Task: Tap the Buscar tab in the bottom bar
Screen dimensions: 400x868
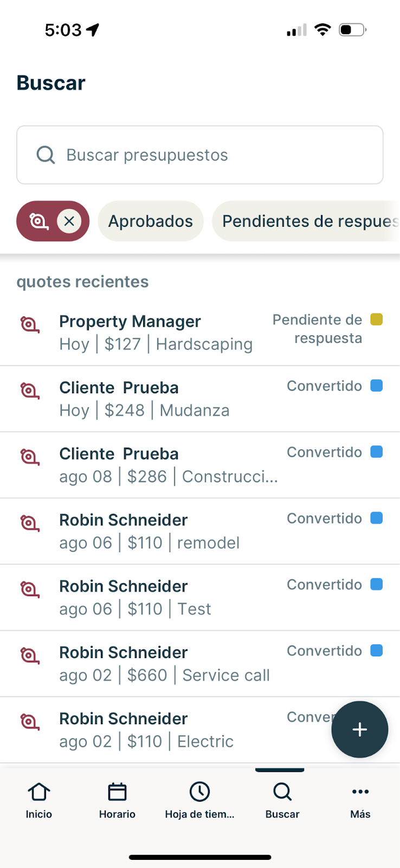Action: coord(282,800)
